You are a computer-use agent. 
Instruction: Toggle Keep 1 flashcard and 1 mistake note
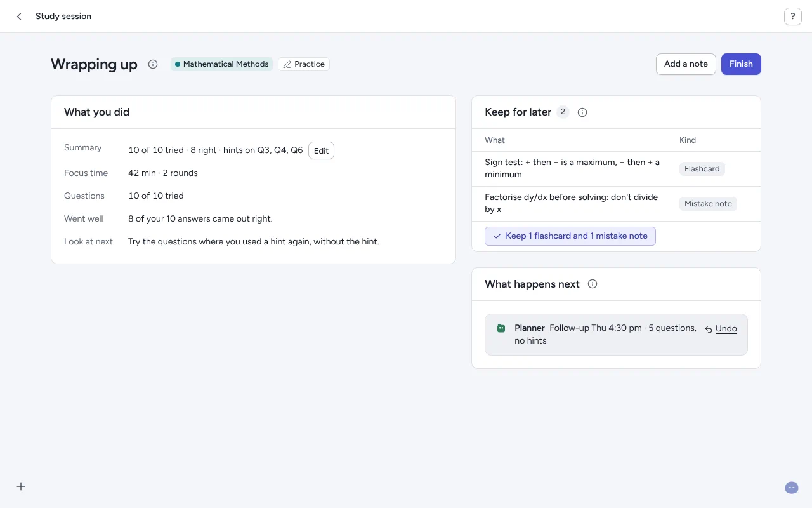570,236
